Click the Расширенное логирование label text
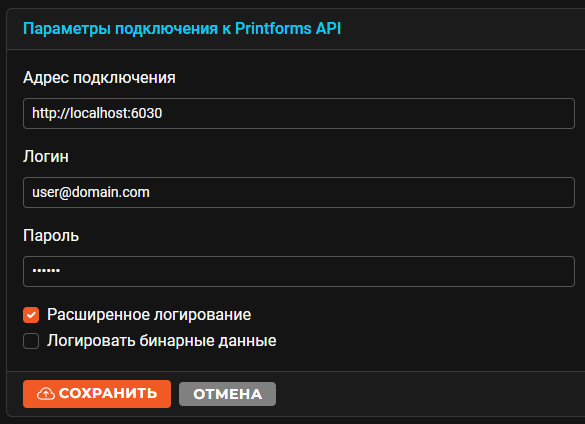585x424 pixels. pos(149,315)
